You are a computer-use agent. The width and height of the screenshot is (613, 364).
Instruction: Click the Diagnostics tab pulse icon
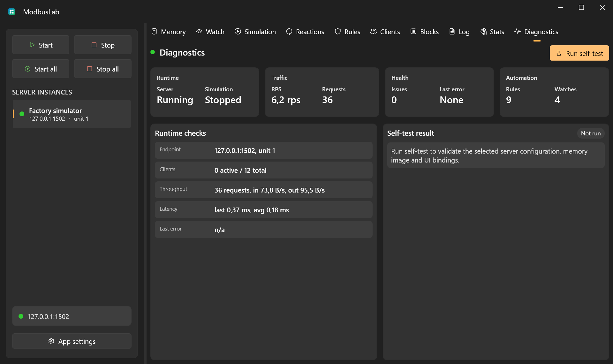[518, 32]
